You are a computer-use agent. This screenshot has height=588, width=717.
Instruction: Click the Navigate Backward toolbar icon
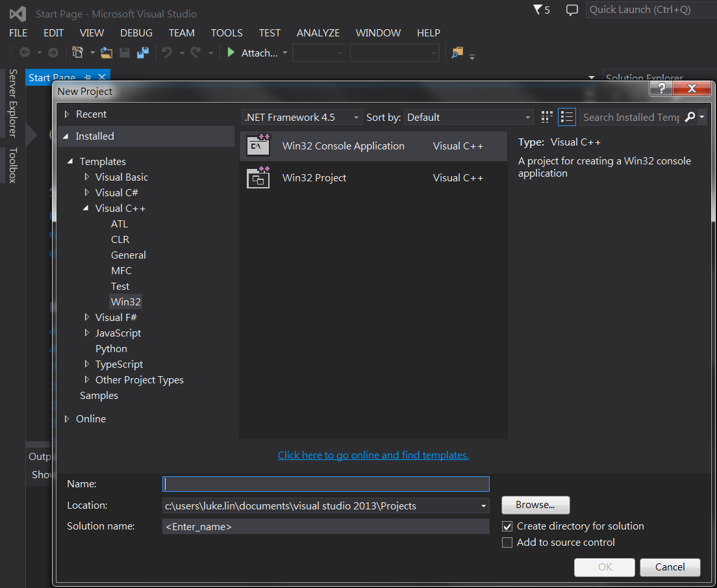[x=25, y=53]
